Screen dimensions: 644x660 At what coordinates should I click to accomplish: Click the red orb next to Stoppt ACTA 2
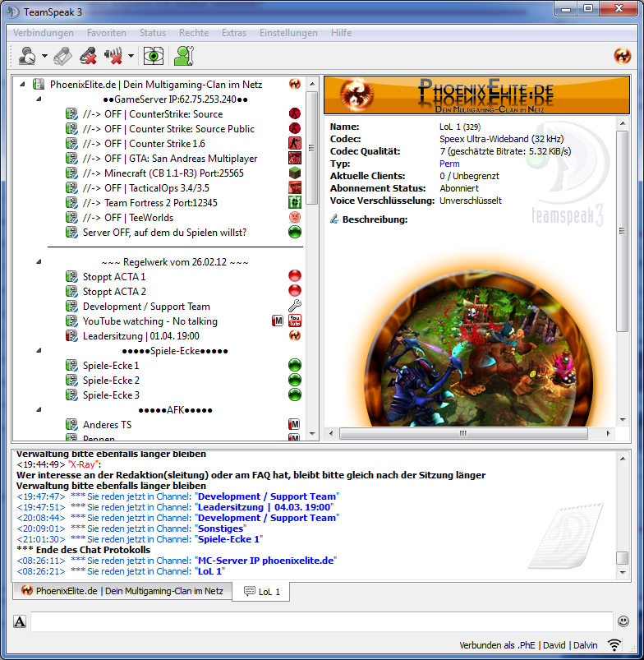pos(295,291)
